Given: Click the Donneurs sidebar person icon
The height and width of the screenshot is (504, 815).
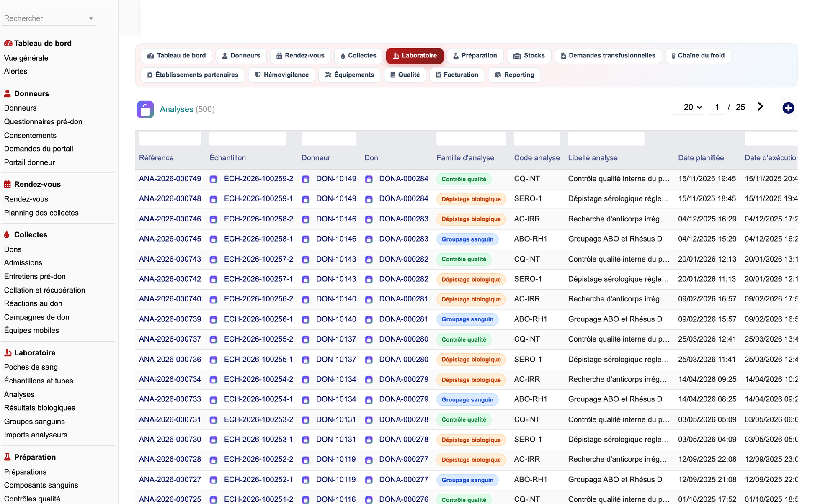Looking at the screenshot, I should point(8,93).
